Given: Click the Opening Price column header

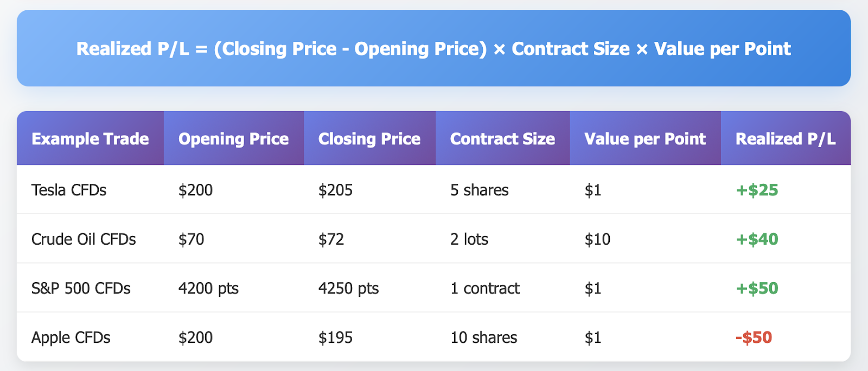Looking at the screenshot, I should tap(233, 139).
